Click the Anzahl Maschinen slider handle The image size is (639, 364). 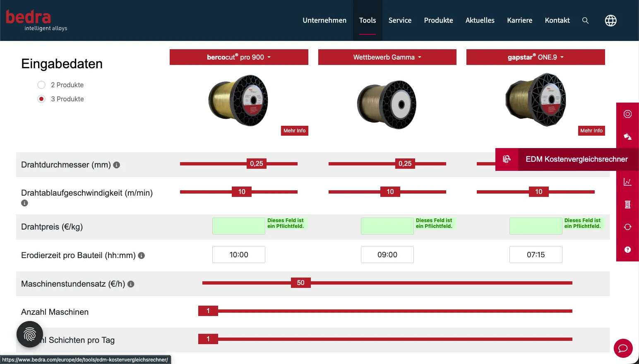[x=208, y=311]
